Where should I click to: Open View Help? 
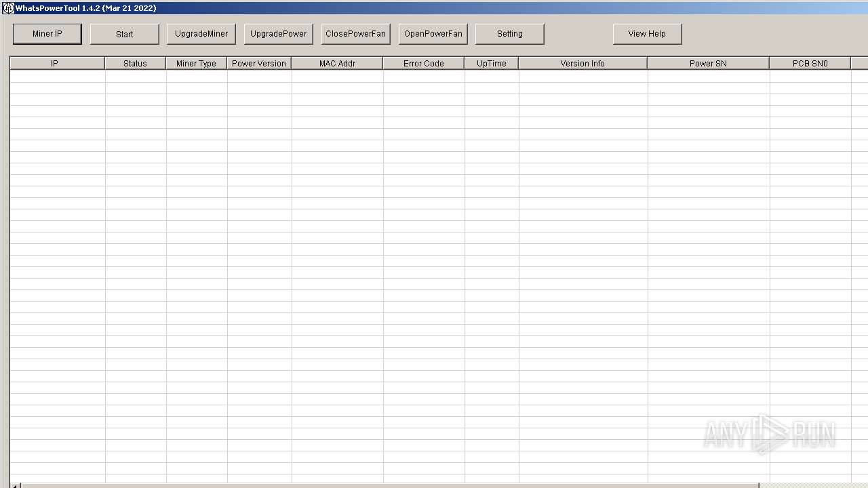tap(648, 34)
